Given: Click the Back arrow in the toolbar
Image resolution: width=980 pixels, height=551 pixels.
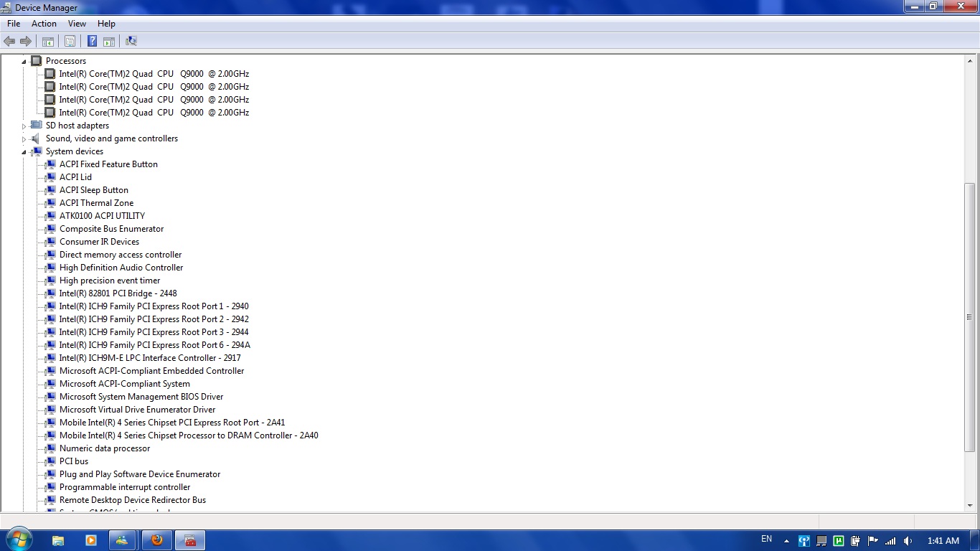Looking at the screenshot, I should point(10,42).
